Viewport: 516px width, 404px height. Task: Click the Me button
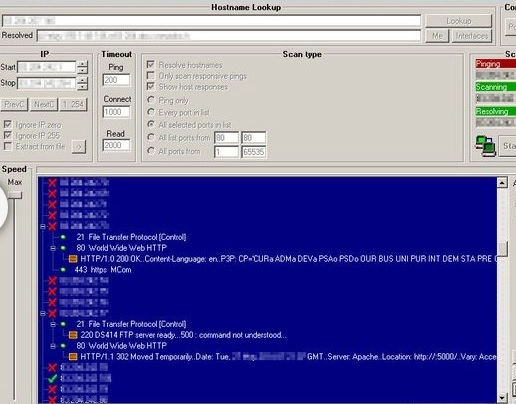(437, 36)
